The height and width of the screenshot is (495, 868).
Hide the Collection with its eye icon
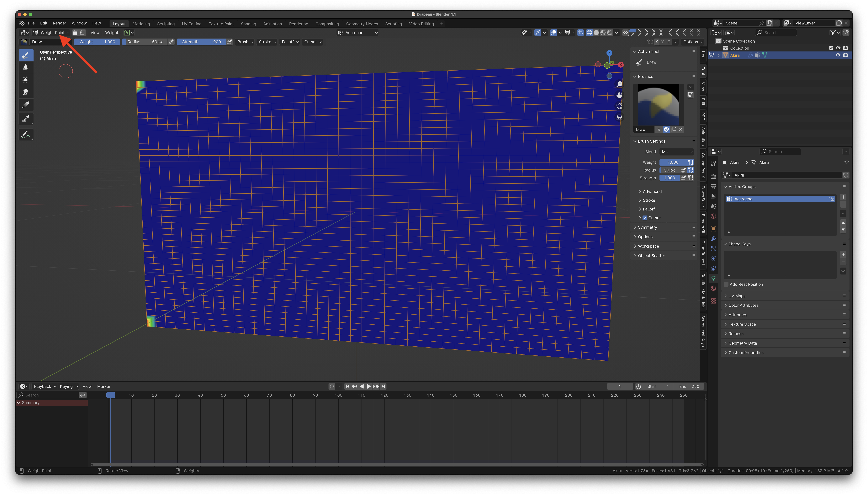coord(838,48)
